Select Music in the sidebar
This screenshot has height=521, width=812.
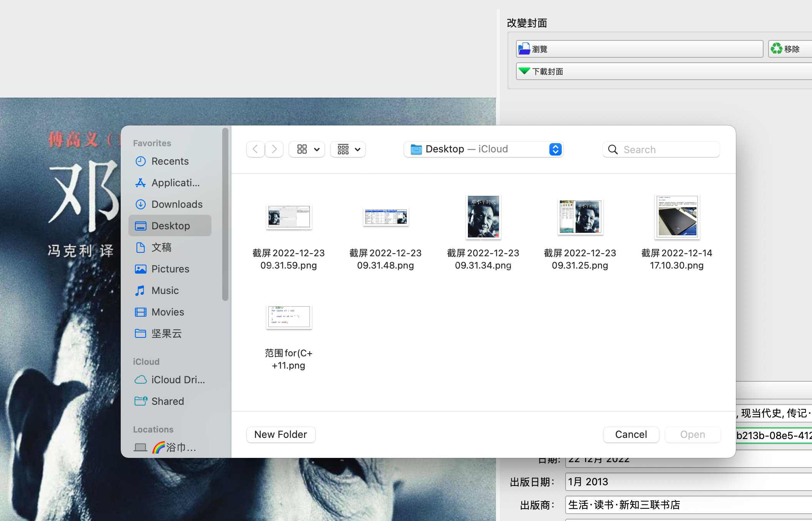(165, 290)
